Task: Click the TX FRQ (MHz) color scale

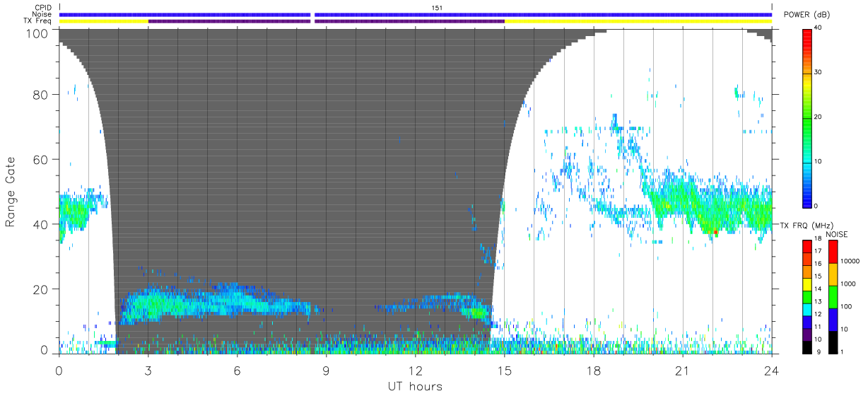Action: (x=807, y=296)
